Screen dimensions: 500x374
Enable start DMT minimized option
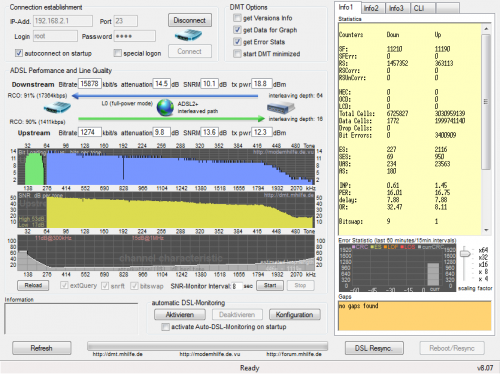point(237,54)
